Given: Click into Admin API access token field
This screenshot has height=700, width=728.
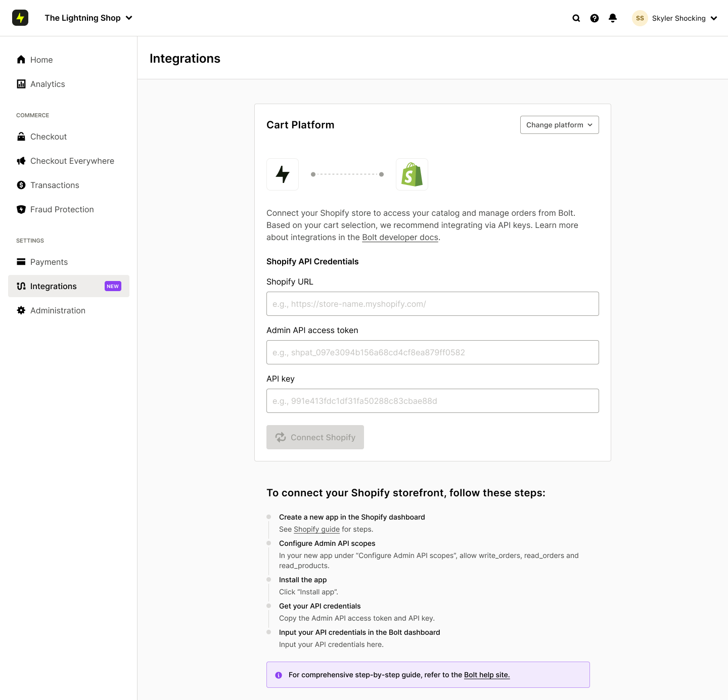Looking at the screenshot, I should tap(432, 352).
